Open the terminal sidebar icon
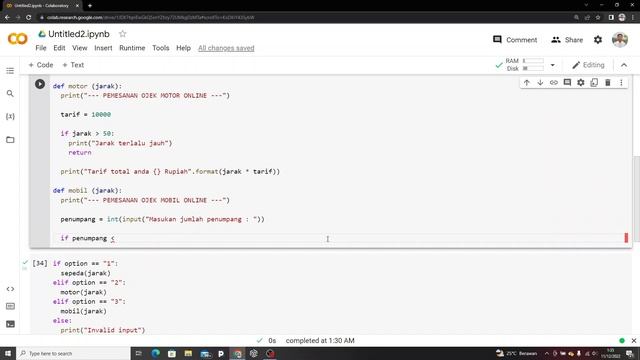 (10, 324)
